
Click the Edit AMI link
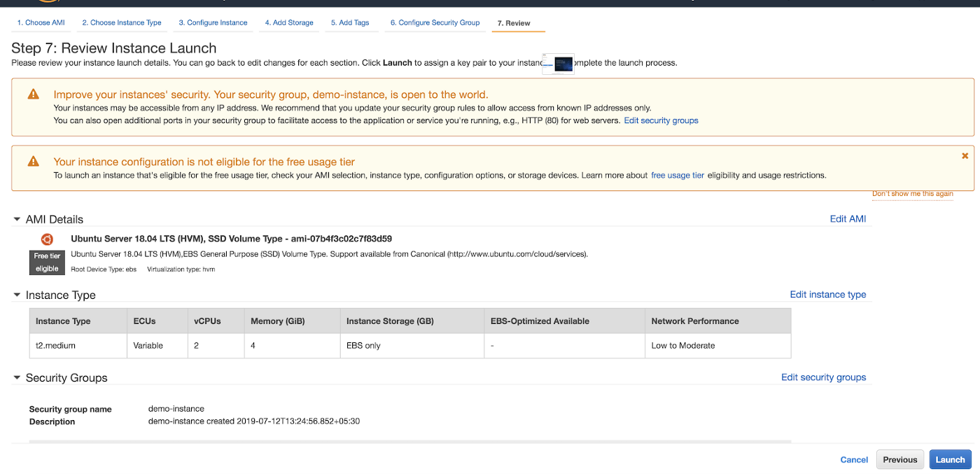[848, 218]
